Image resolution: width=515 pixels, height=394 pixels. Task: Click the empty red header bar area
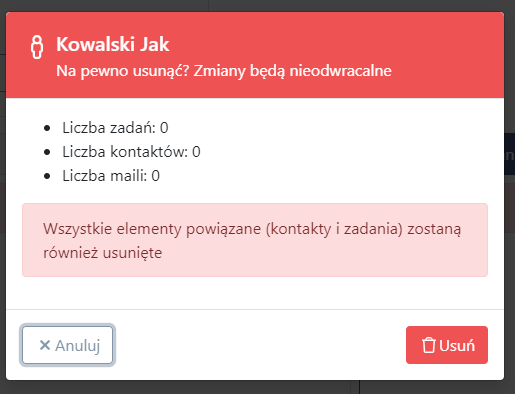click(x=447, y=43)
